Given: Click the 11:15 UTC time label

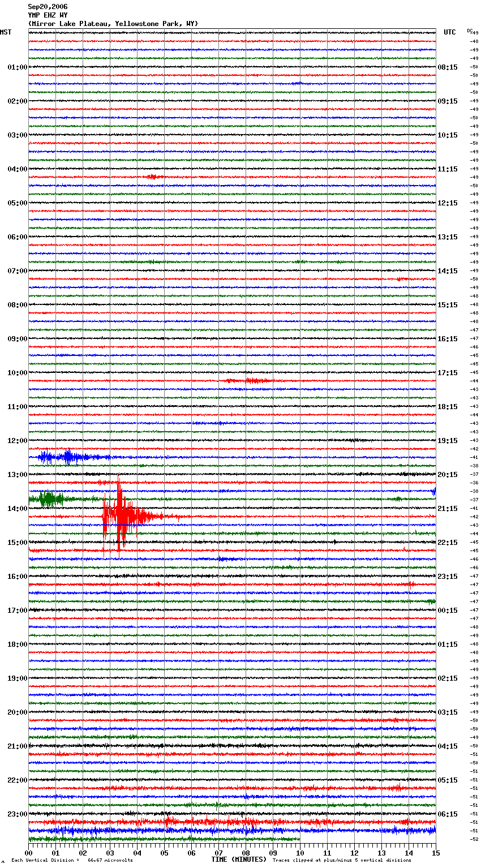Looking at the screenshot, I should tap(448, 169).
